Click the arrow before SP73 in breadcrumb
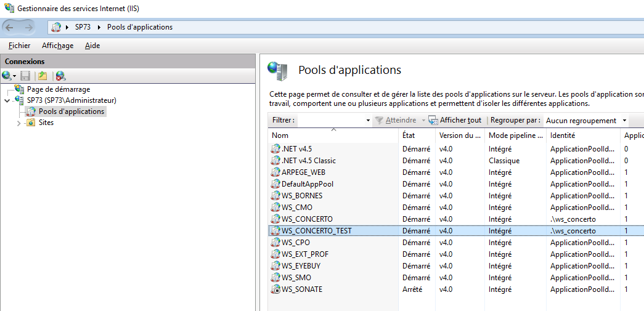The height and width of the screenshot is (311, 644). (67, 28)
